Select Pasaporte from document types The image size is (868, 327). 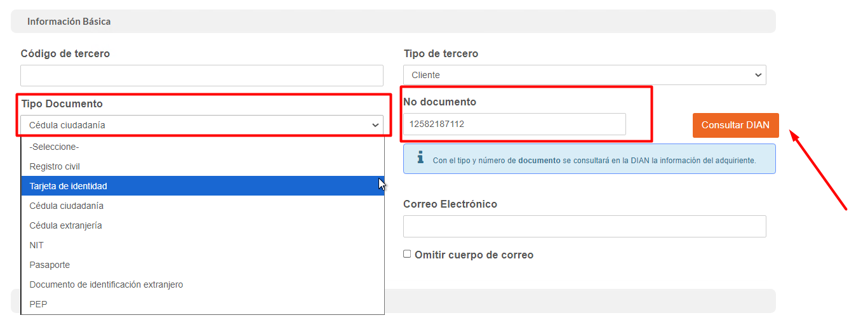[50, 265]
